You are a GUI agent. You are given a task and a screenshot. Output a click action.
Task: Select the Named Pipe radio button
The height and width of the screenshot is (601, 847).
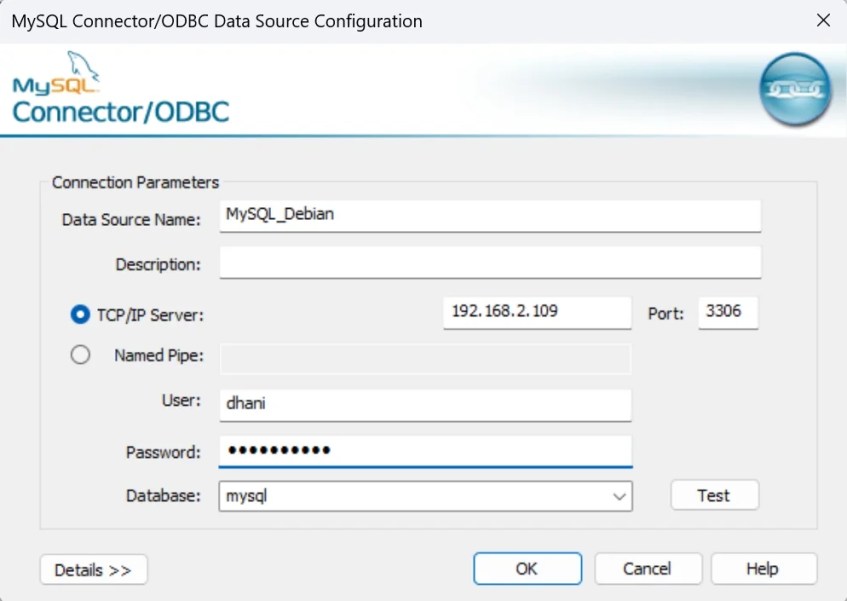[x=80, y=355]
